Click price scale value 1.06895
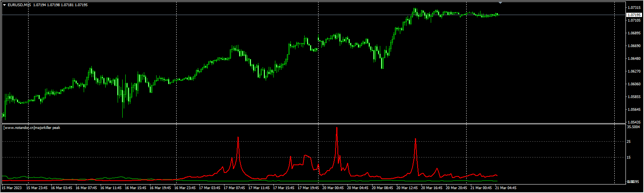The width and height of the screenshot is (644, 193). pos(634,33)
